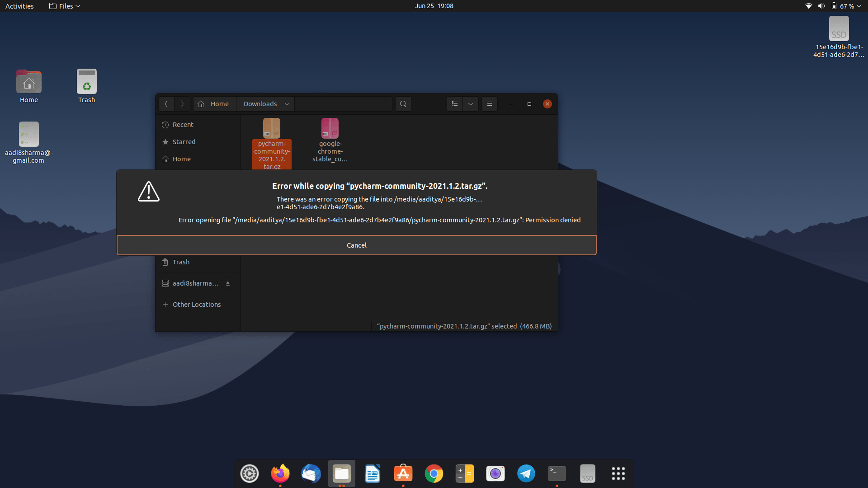Open the Files menu in the top bar
Screen dimensions: 868x488
point(64,6)
